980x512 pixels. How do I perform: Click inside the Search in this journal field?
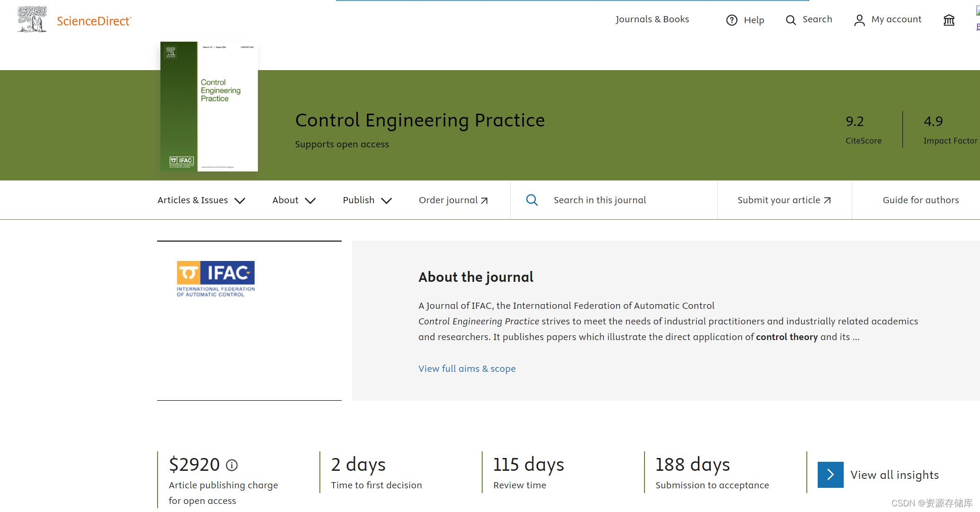coord(600,200)
